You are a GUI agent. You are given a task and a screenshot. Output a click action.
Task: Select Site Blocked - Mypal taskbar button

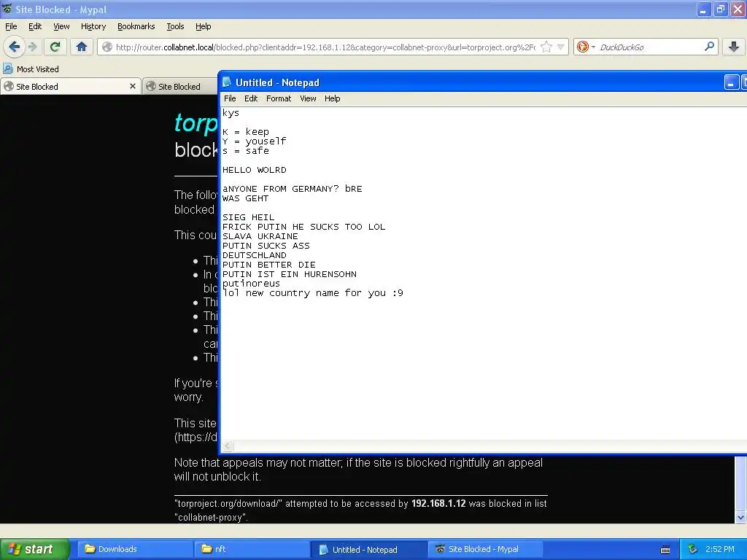486,549
